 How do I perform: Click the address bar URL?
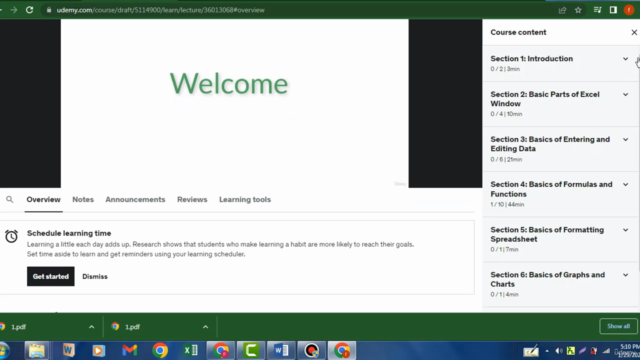pyautogui.click(x=160, y=10)
